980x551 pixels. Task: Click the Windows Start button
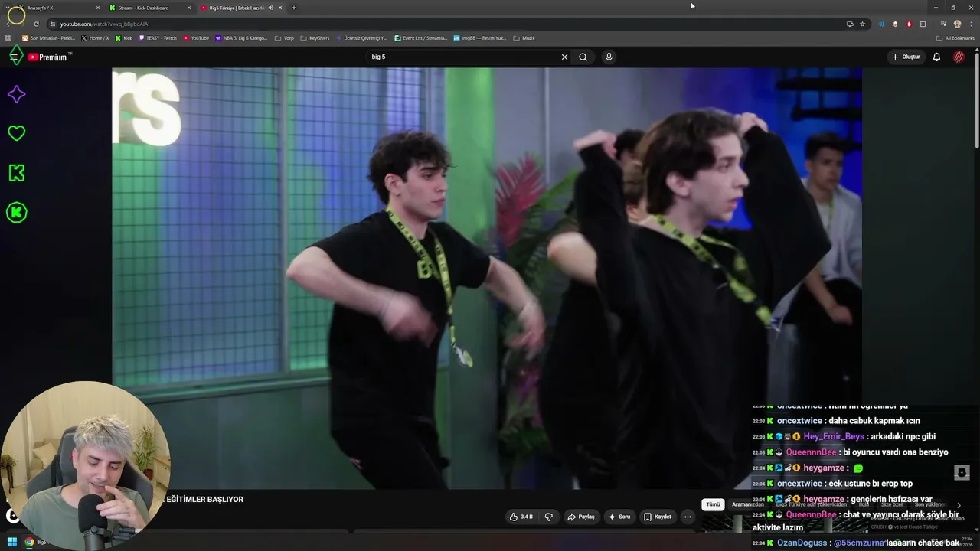click(12, 543)
